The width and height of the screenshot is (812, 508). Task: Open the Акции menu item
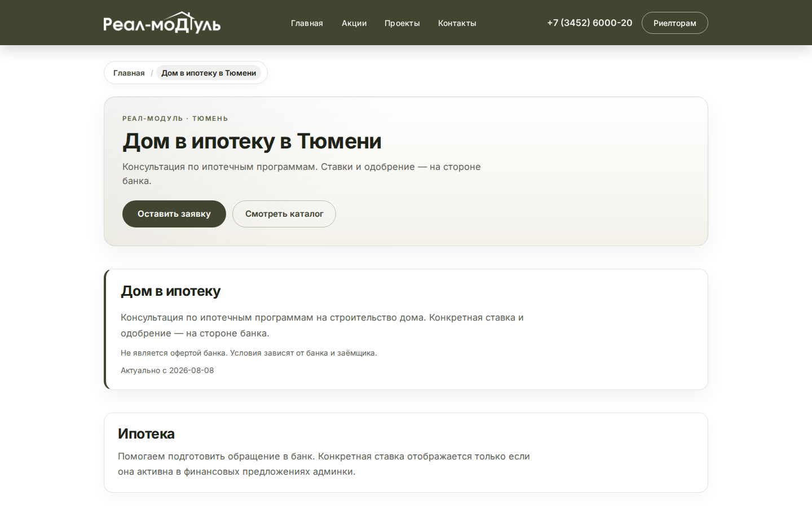pos(354,23)
